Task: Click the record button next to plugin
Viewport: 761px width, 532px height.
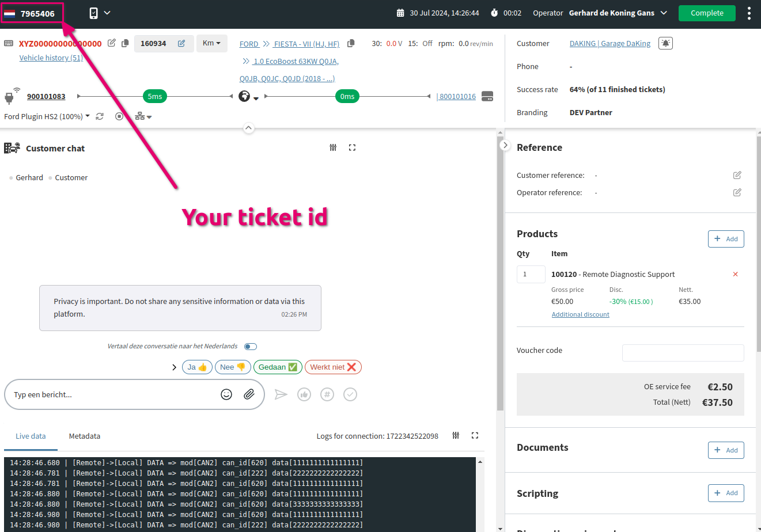Action: (119, 116)
